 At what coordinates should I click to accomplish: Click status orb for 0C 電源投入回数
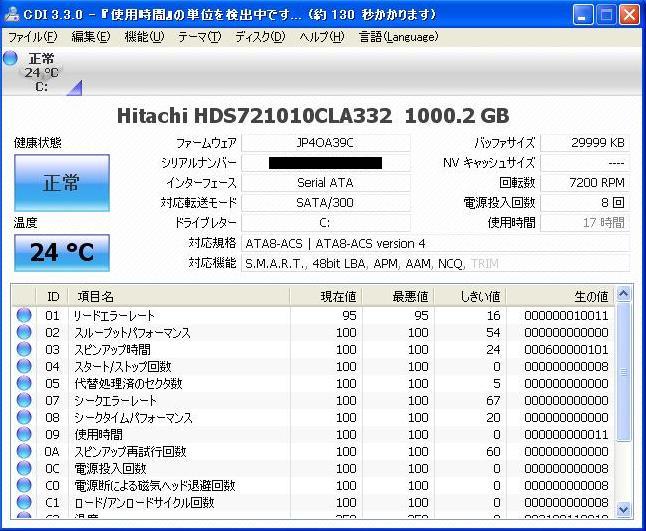[x=24, y=468]
